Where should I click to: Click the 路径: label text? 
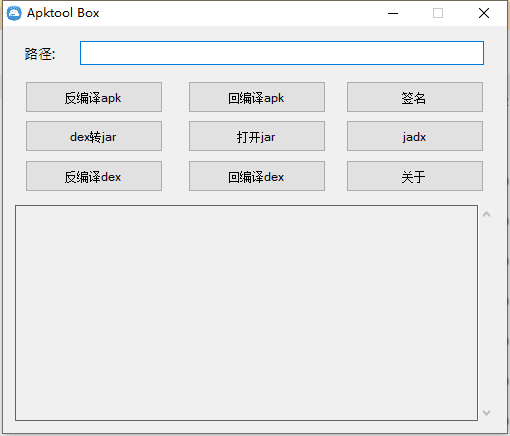(x=40, y=54)
